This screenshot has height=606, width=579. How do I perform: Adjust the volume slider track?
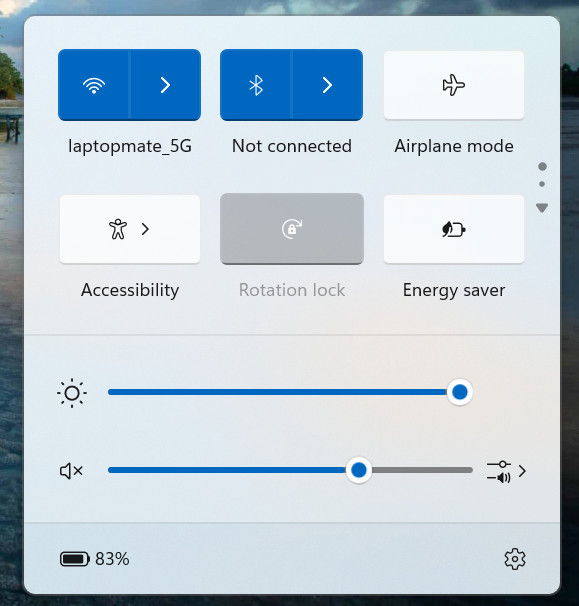(290, 470)
